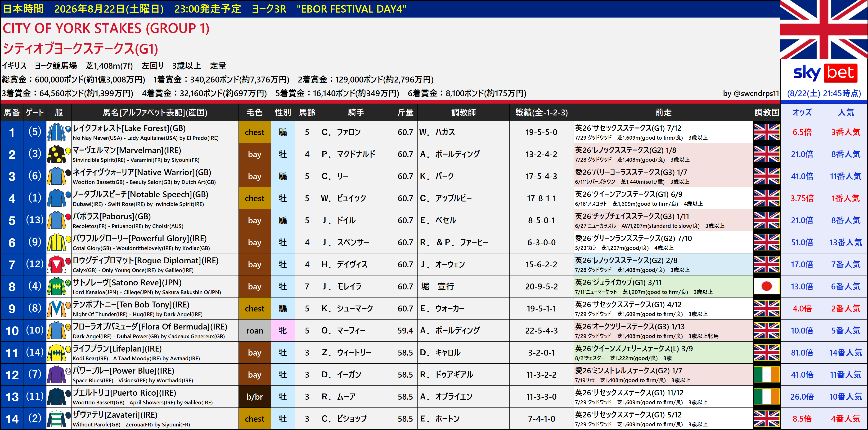The height and width of the screenshot is (430, 868).
Task: Click the 'CITY OF YORK STAKES (GROUP 1)' title
Action: click(x=106, y=28)
